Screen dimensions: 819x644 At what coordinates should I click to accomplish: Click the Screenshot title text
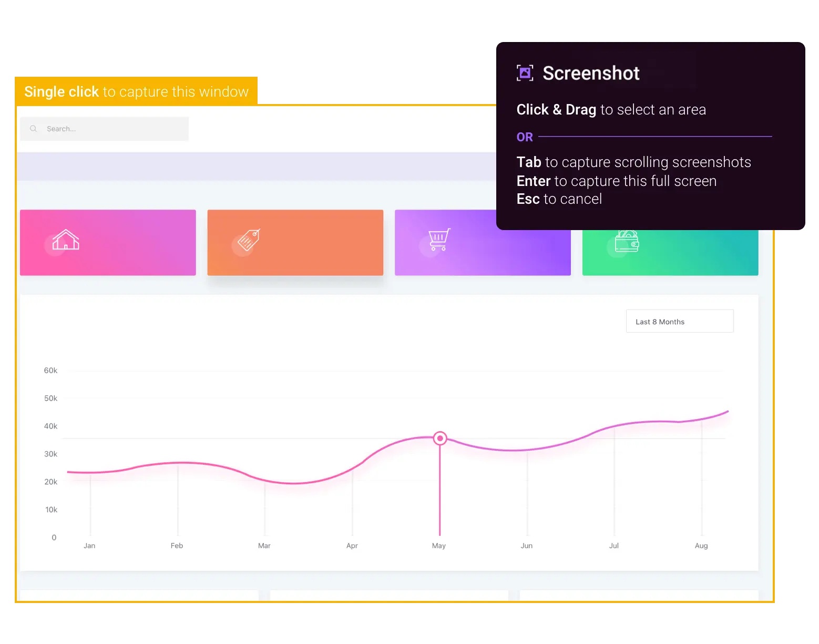point(591,73)
